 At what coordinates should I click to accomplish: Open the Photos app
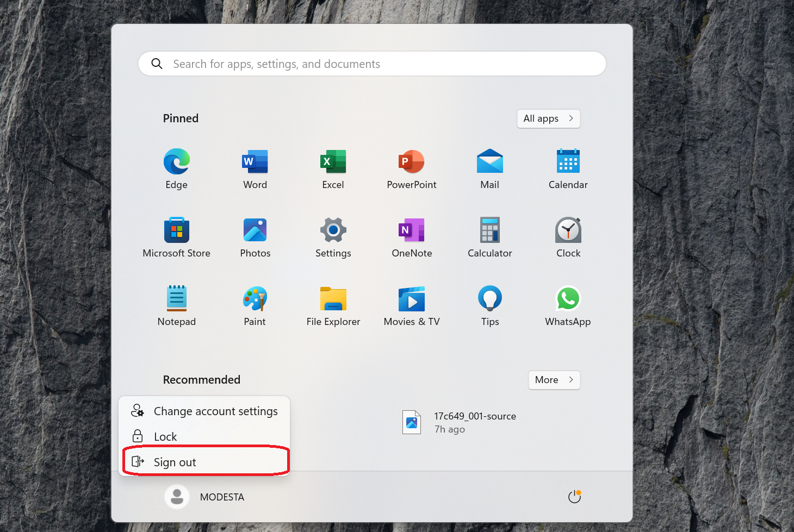[x=255, y=237]
